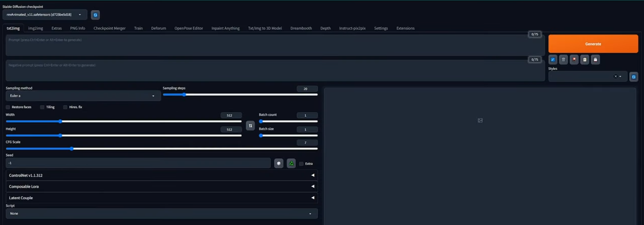Open the Extensions tab
Image resolution: width=644 pixels, height=225 pixels.
[x=405, y=28]
